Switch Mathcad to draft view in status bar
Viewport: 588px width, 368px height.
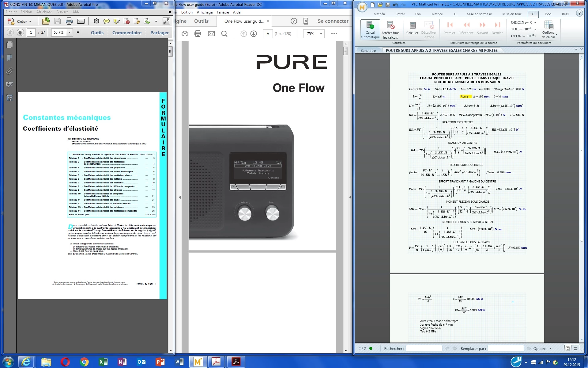[x=575, y=348]
